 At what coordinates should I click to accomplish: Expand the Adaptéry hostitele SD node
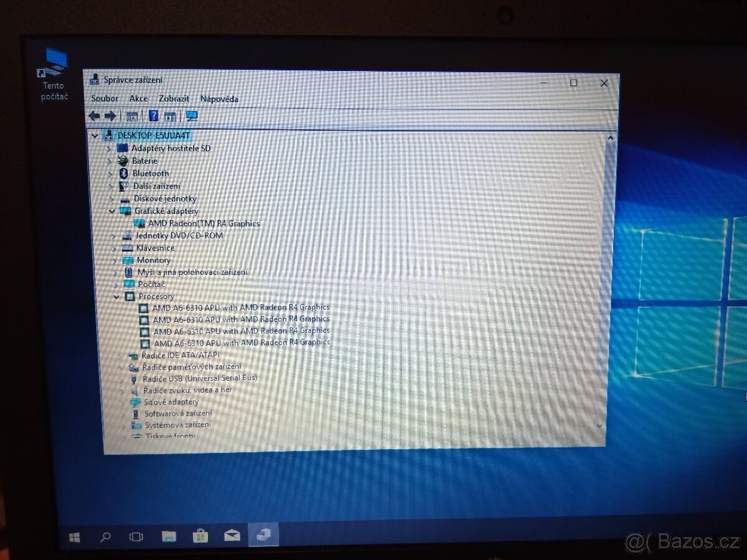tap(109, 149)
